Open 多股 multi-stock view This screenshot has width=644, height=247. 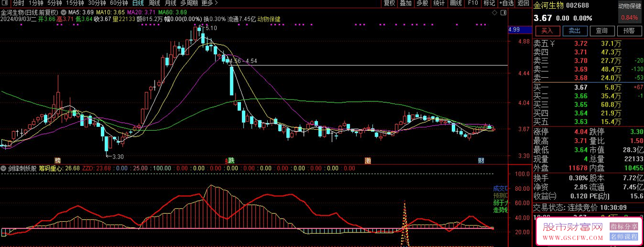tap(422, 3)
